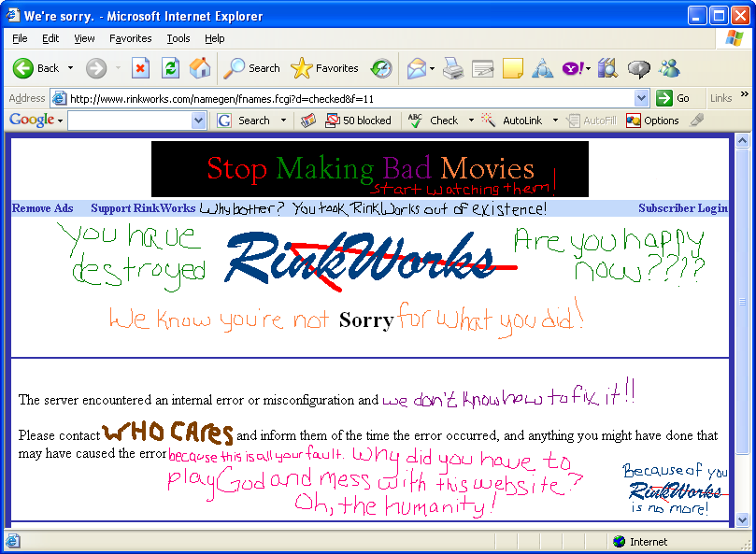Click the Mail envelope icon
Image resolution: width=756 pixels, height=554 pixels.
coord(417,68)
